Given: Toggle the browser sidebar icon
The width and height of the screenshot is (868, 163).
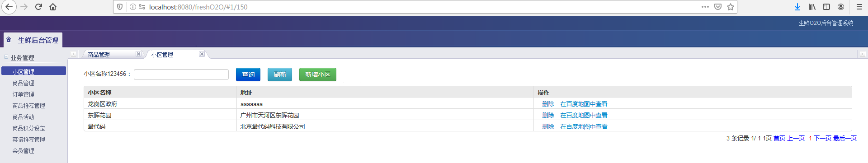Looking at the screenshot, I should point(826,7).
